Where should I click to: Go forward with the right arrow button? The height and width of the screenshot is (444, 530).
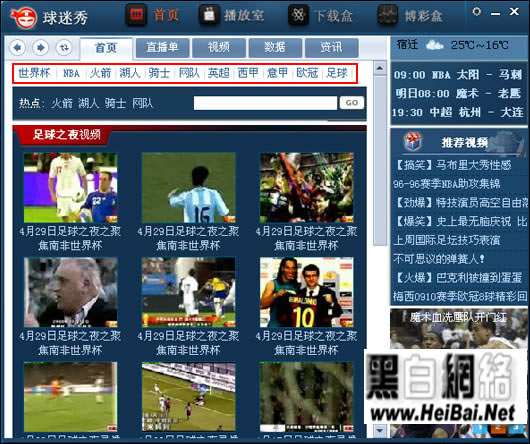[41, 47]
